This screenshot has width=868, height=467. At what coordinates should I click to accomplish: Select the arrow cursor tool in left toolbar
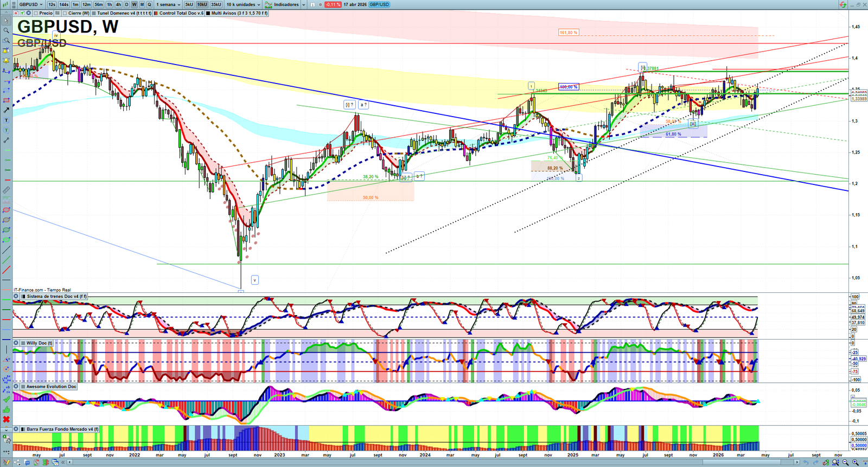click(x=6, y=21)
